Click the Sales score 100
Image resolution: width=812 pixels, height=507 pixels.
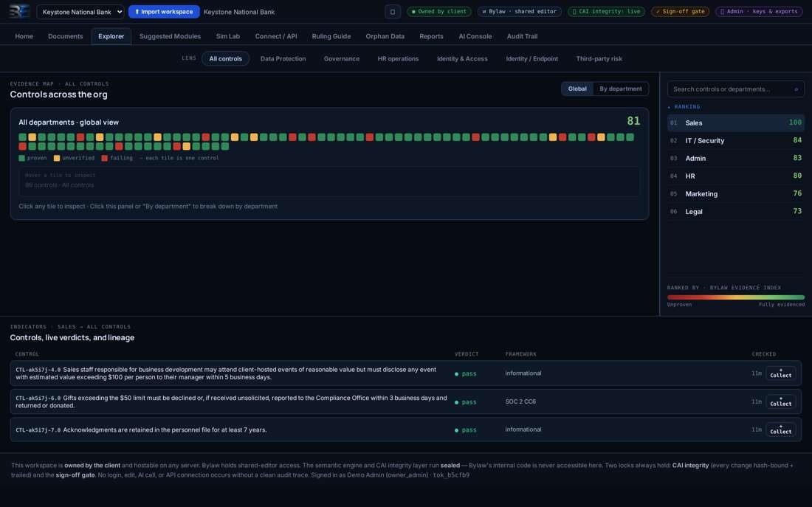tap(795, 123)
